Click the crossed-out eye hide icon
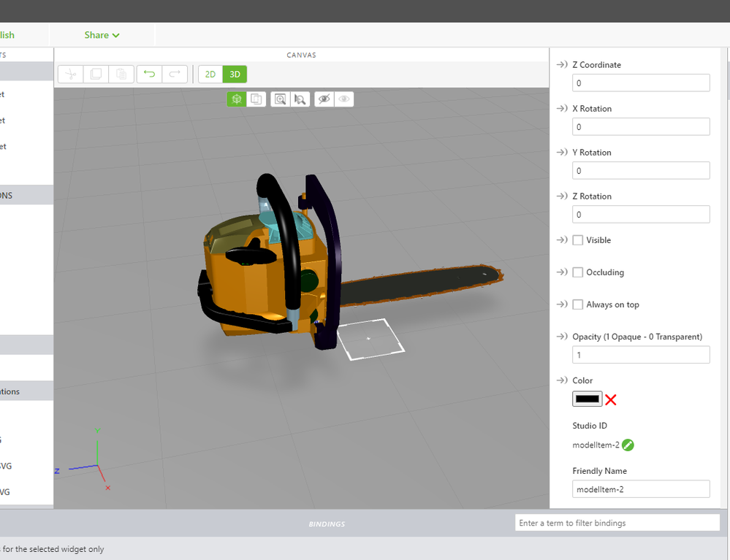Viewport: 730px width, 560px height. click(x=324, y=99)
